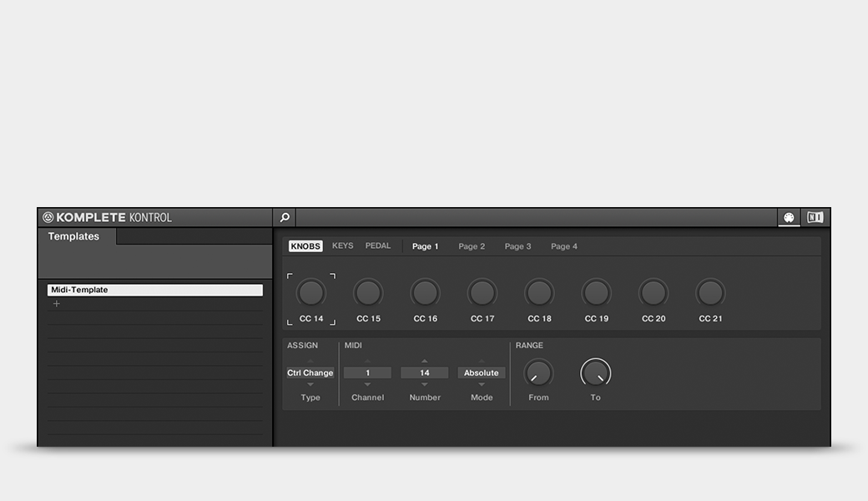Screen dimensions: 868x501
Task: Increase CC Number with the up arrow
Action: [x=425, y=361]
